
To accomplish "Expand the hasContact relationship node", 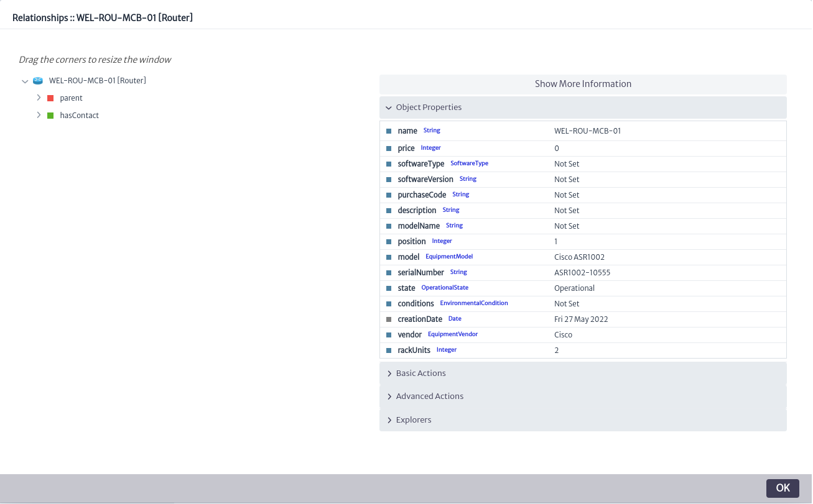I will [x=39, y=116].
